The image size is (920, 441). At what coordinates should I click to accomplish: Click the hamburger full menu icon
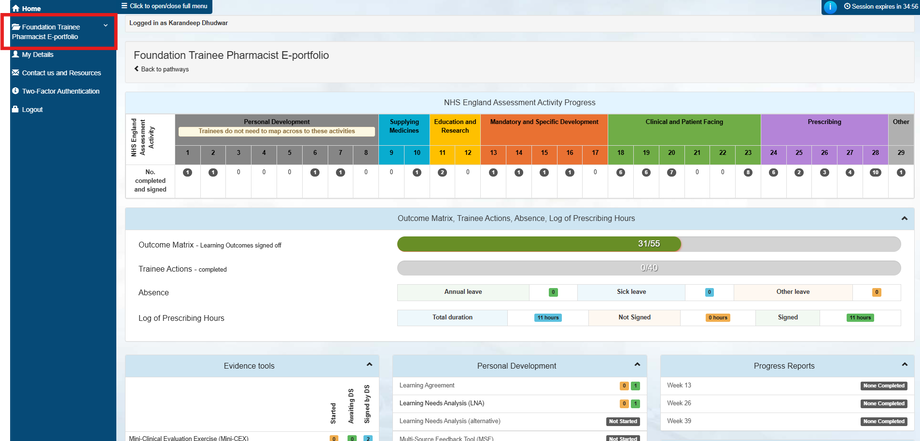pos(124,5)
